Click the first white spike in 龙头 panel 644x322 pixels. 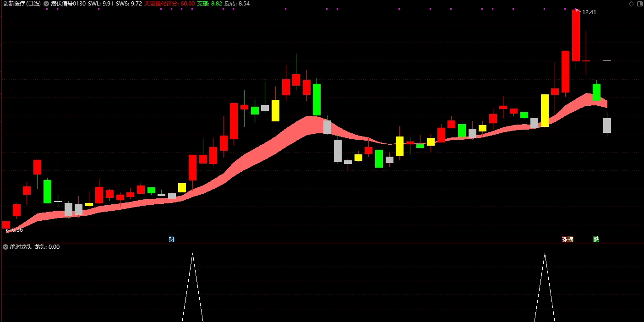click(192, 287)
